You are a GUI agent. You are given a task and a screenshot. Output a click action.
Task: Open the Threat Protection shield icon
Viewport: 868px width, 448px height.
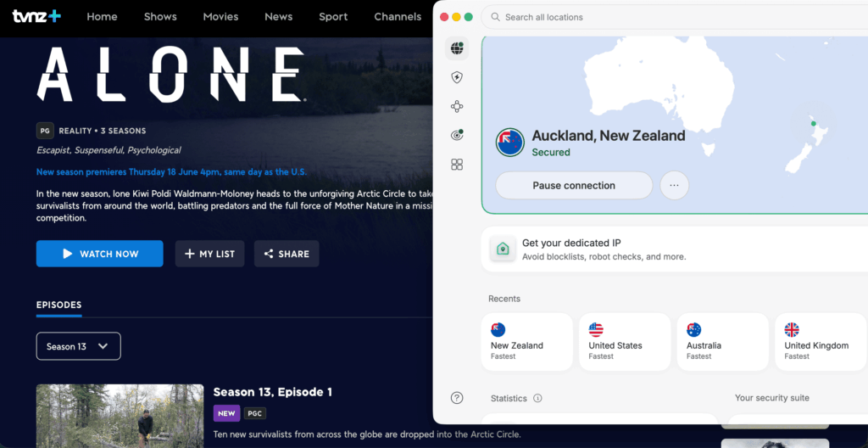pos(457,77)
